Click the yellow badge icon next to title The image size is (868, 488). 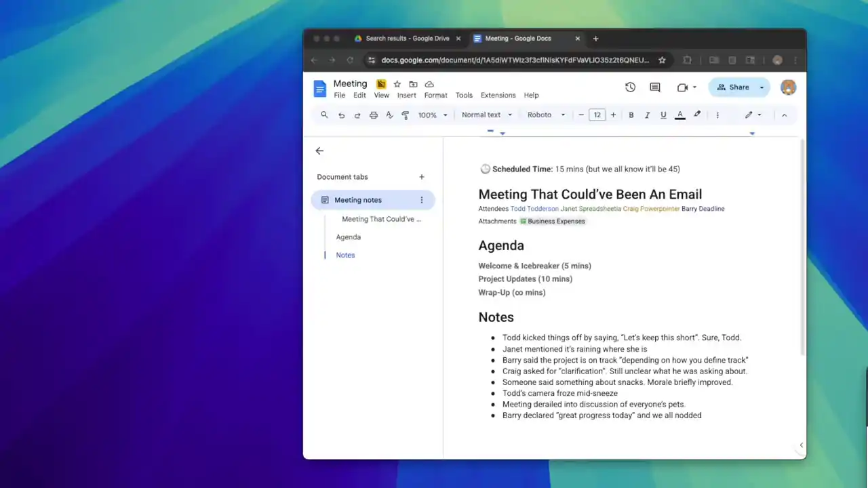point(381,84)
